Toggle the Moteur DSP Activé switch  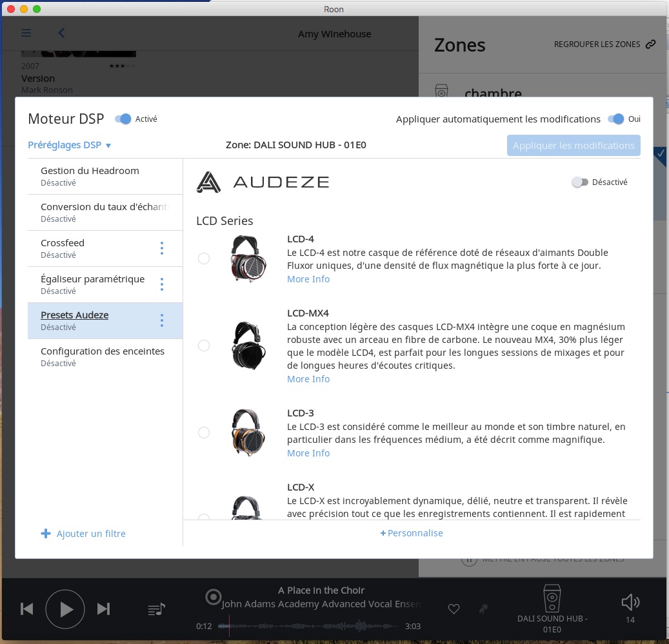[x=123, y=119]
